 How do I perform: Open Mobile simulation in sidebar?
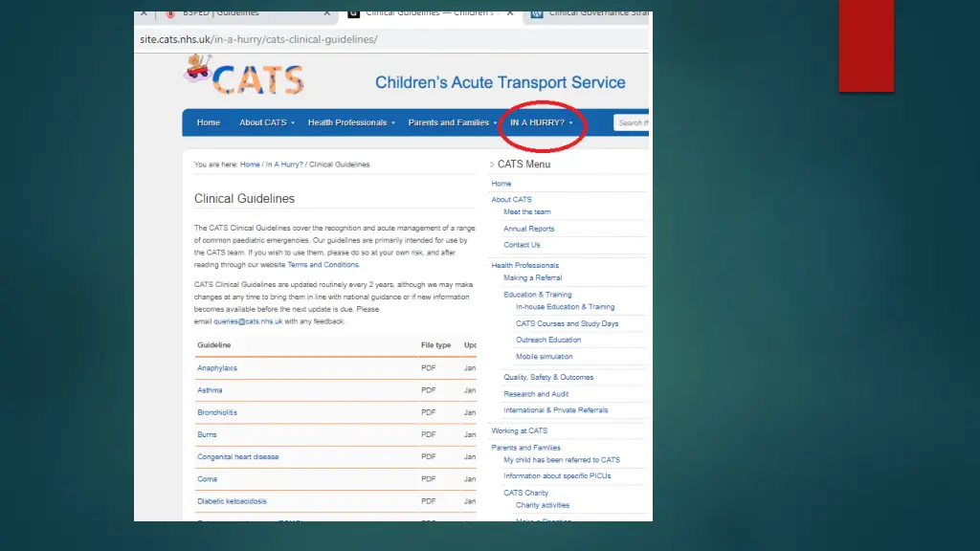click(x=544, y=356)
